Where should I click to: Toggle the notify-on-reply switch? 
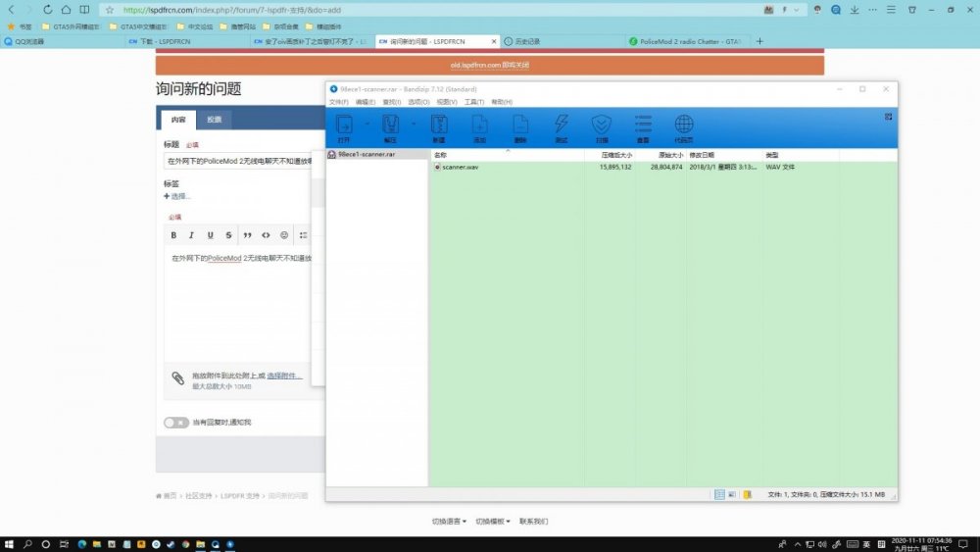pyautogui.click(x=175, y=423)
